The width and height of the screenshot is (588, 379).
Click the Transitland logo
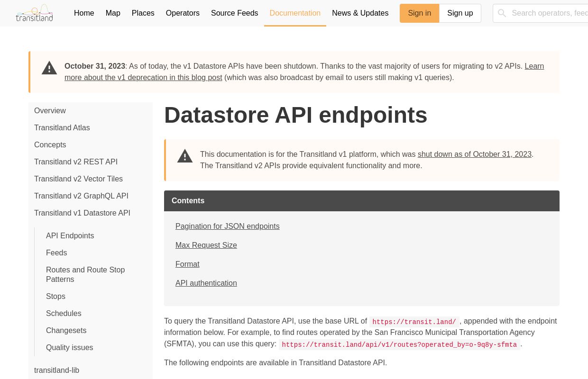click(x=34, y=13)
